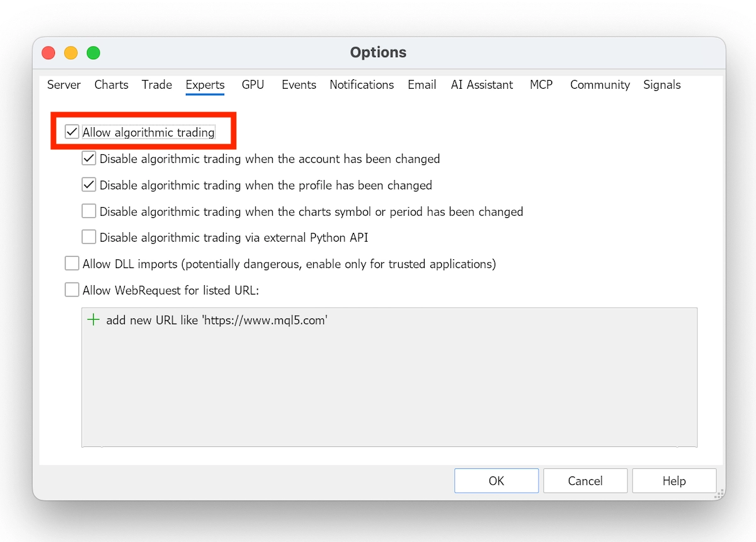Enable Allow DLL imports checkbox
Image resolution: width=756 pixels, height=542 pixels.
coord(72,264)
